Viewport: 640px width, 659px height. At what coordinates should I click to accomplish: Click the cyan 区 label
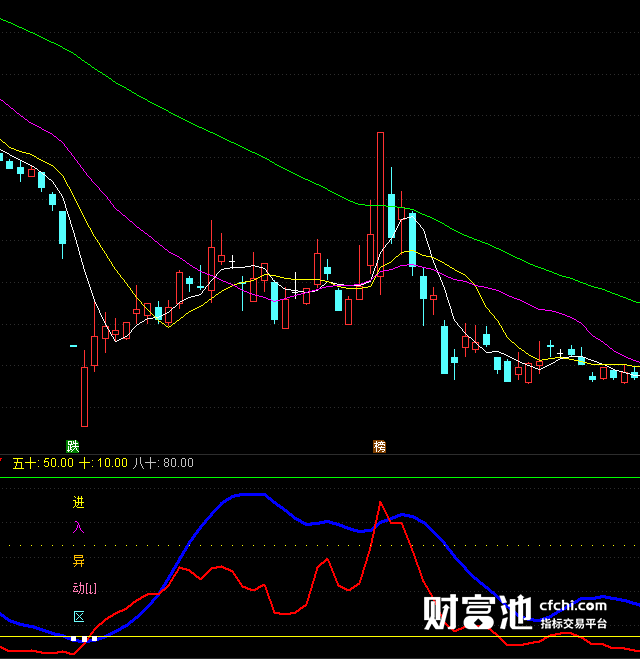pyautogui.click(x=79, y=617)
